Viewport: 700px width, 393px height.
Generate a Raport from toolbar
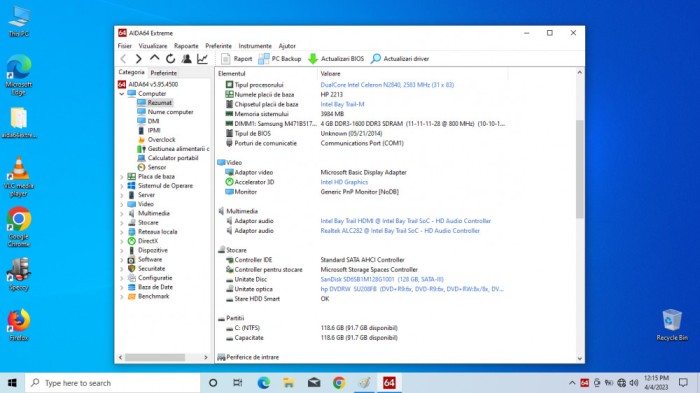(237, 59)
